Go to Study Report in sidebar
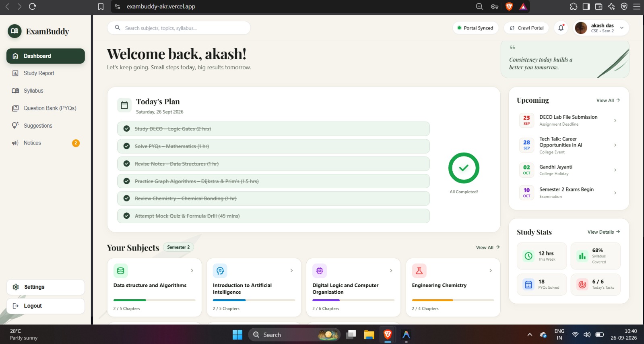The height and width of the screenshot is (344, 644). pos(45,73)
